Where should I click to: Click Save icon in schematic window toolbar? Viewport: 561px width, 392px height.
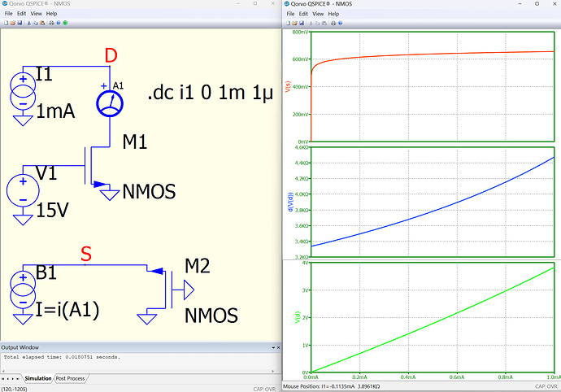coord(20,23)
